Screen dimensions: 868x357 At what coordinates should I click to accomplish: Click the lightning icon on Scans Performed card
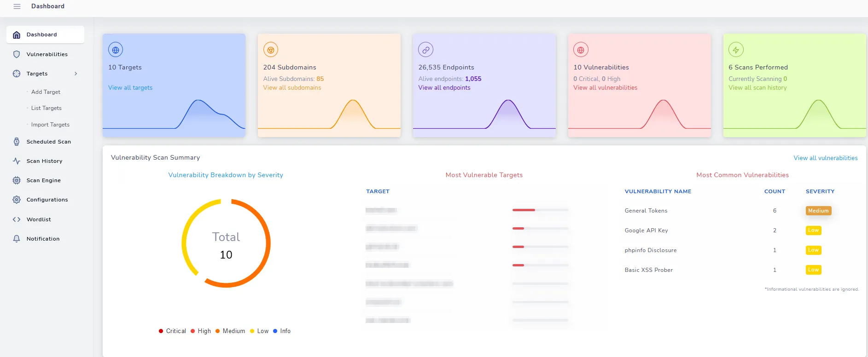click(x=736, y=50)
